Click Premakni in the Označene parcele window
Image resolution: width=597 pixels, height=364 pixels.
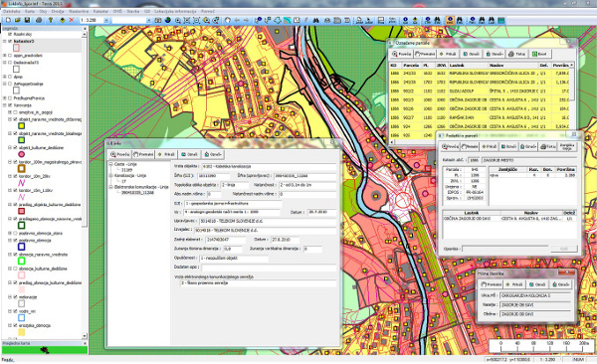pos(425,54)
